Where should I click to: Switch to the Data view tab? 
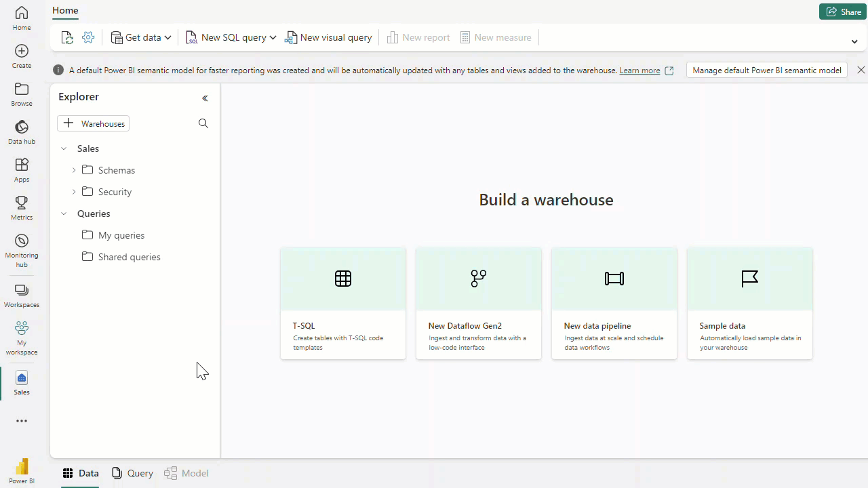(x=81, y=473)
